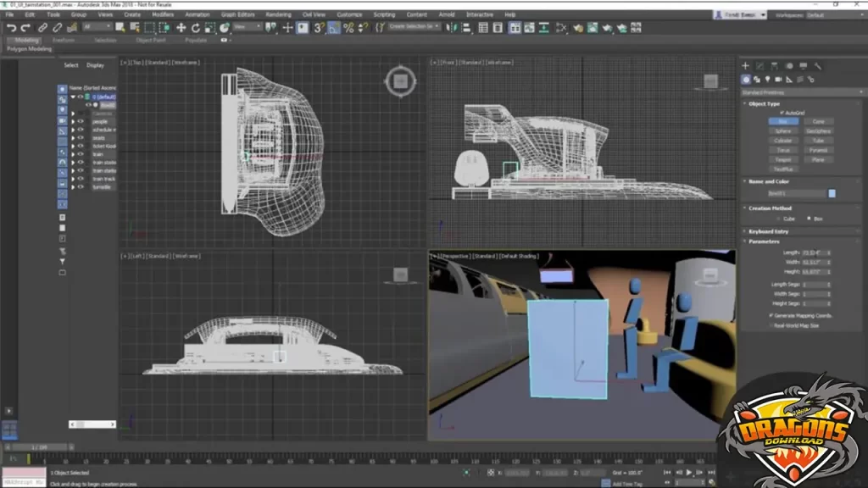The height and width of the screenshot is (488, 868).
Task: Click the Play Animation button
Action: click(x=688, y=472)
